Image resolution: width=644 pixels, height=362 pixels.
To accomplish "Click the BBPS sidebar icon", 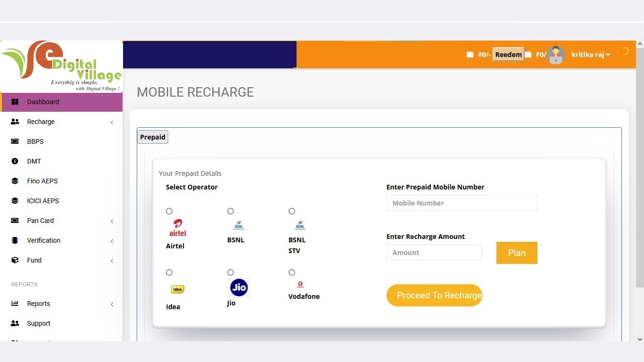I will pyautogui.click(x=15, y=141).
